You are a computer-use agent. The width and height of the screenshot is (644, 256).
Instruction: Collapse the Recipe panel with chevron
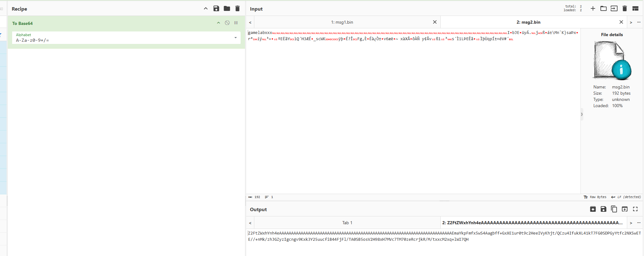click(x=206, y=9)
